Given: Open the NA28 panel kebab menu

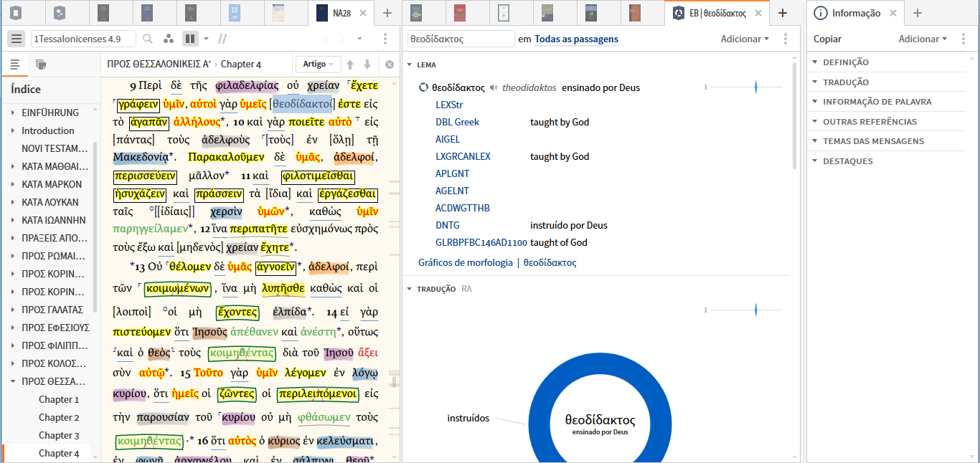Looking at the screenshot, I should 385,39.
